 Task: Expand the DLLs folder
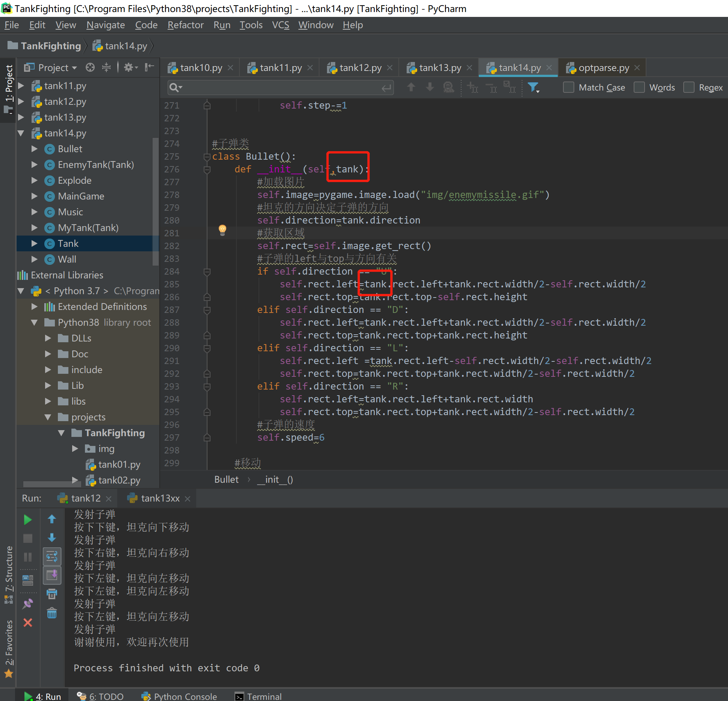coord(48,338)
